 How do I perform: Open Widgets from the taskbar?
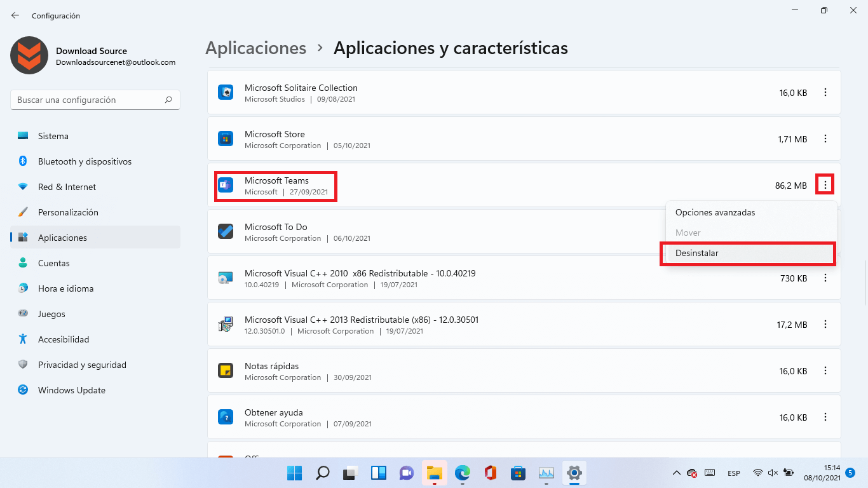pos(379,473)
